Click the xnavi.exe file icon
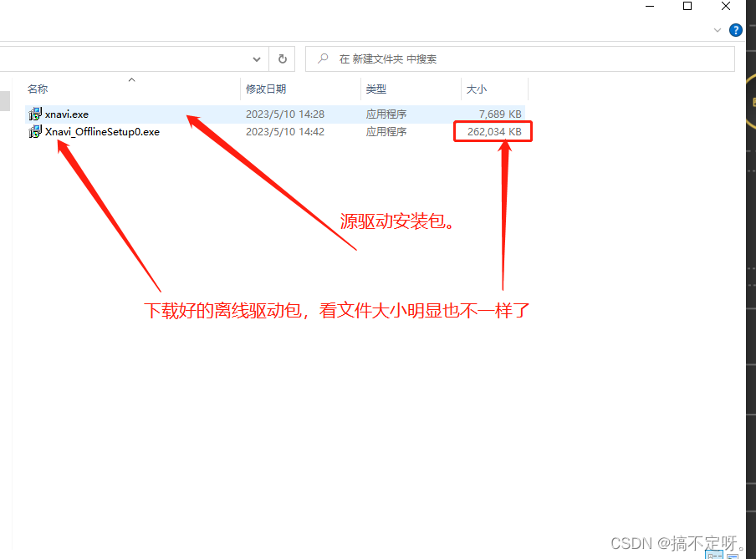Image resolution: width=756 pixels, height=559 pixels. click(x=35, y=114)
